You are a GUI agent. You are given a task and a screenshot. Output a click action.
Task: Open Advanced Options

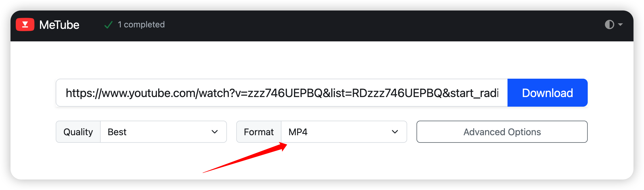coord(502,132)
